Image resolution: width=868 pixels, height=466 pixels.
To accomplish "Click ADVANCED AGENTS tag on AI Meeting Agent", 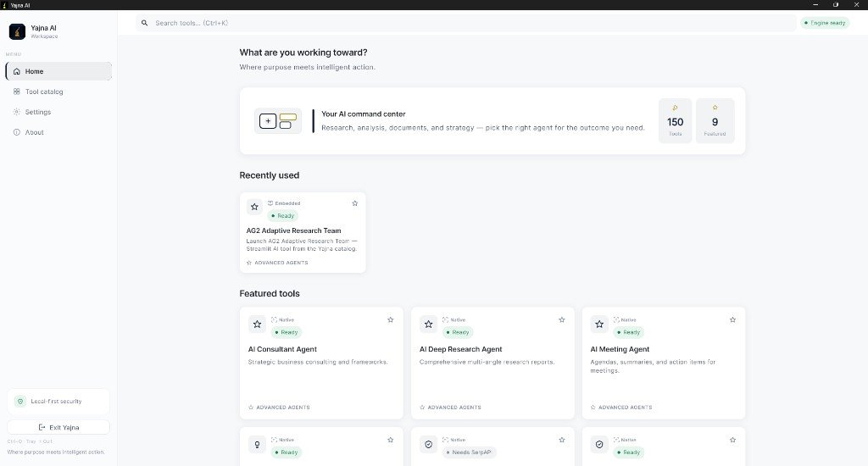I will [x=621, y=408].
